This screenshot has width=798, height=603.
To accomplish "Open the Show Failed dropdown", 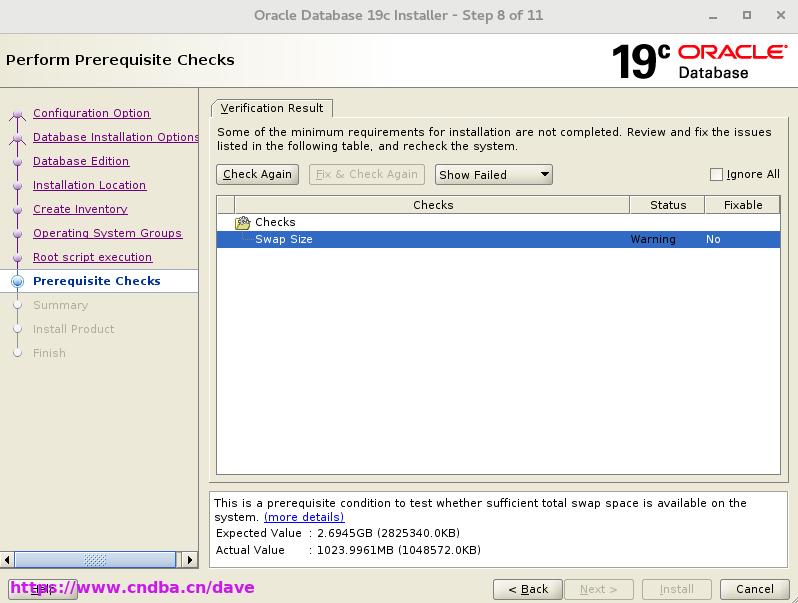I will tap(493, 175).
